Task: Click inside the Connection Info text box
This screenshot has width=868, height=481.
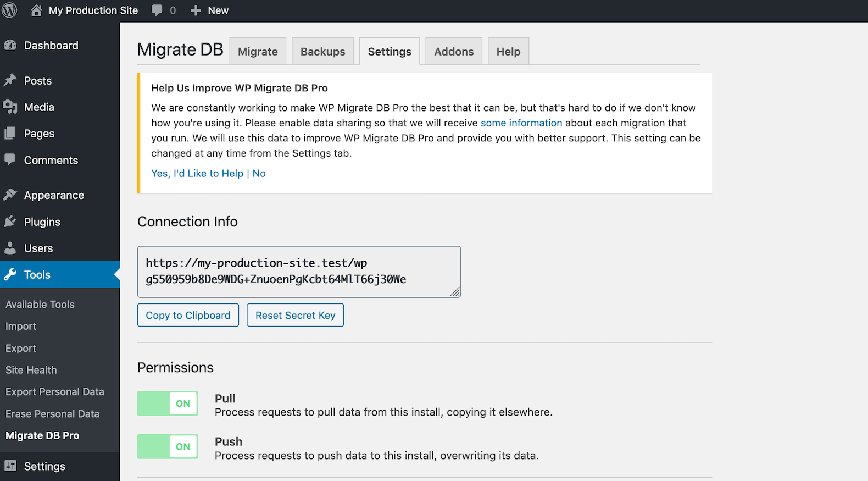Action: click(299, 272)
